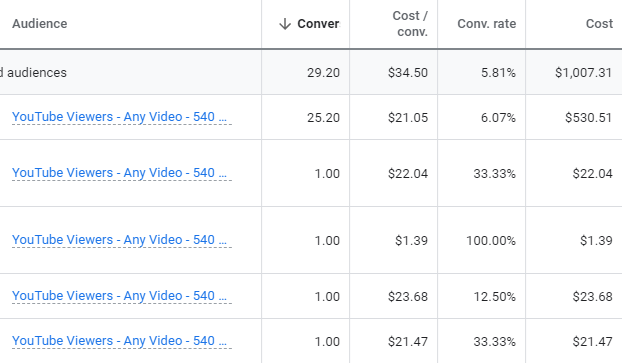The image size is (622, 363).
Task: Open YouTube Viewers audience costing $23.68
Action: tap(122, 296)
